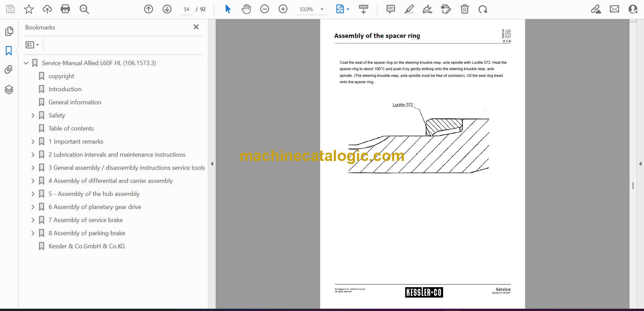Open the sign document tool
The width and height of the screenshot is (644, 311).
[x=427, y=9]
